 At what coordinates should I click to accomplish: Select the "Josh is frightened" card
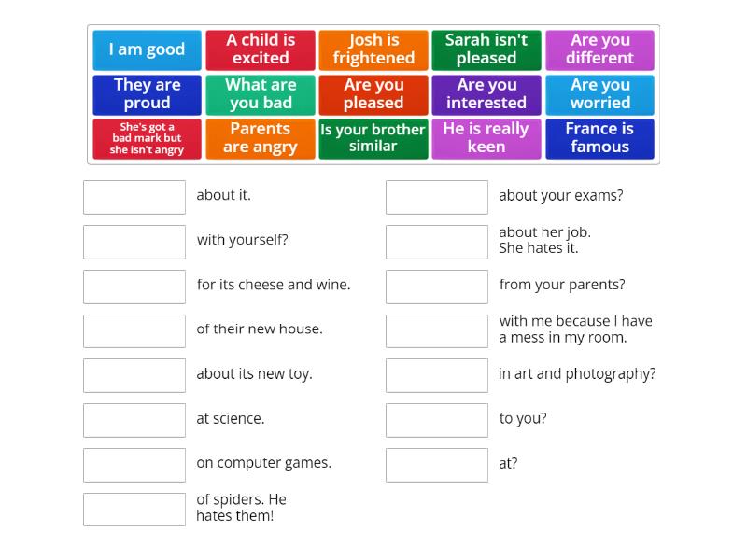(x=373, y=49)
